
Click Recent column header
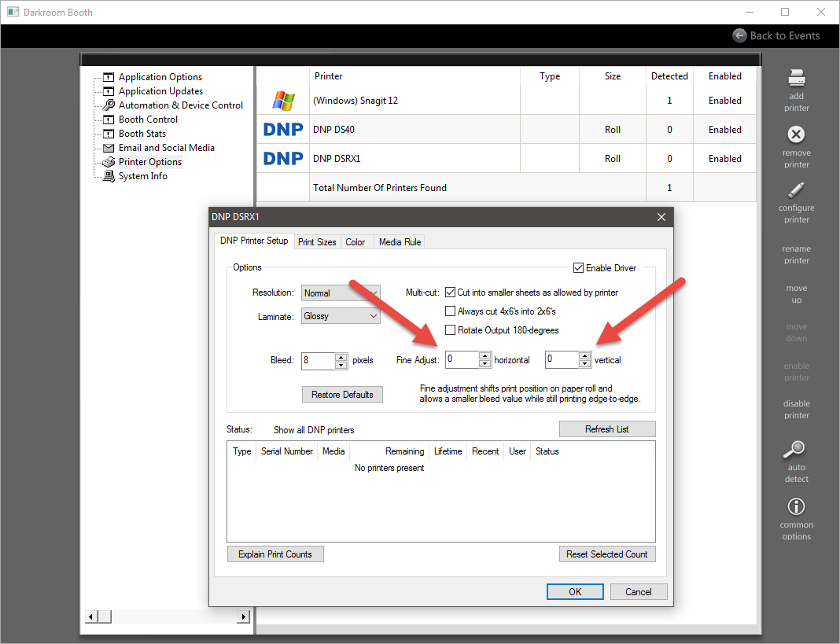485,451
